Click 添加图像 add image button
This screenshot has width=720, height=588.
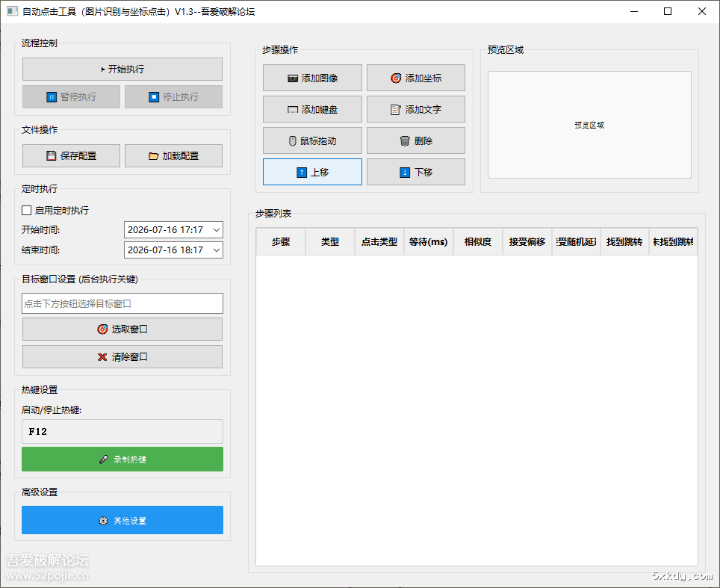pyautogui.click(x=312, y=78)
